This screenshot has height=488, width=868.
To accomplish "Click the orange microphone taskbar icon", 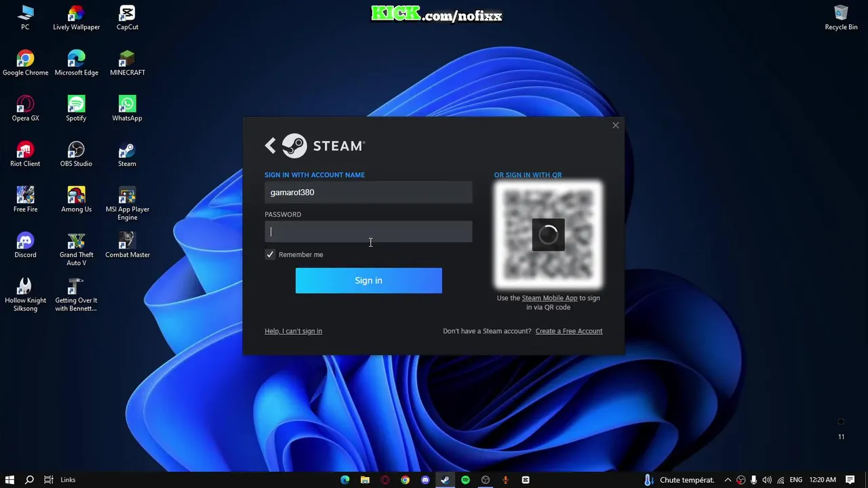I will click(x=505, y=480).
